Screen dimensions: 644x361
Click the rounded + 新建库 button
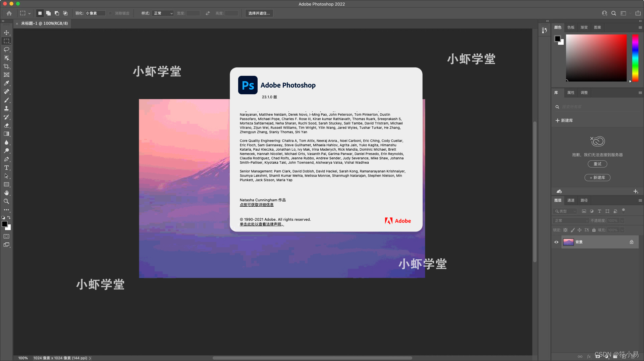coord(597,177)
